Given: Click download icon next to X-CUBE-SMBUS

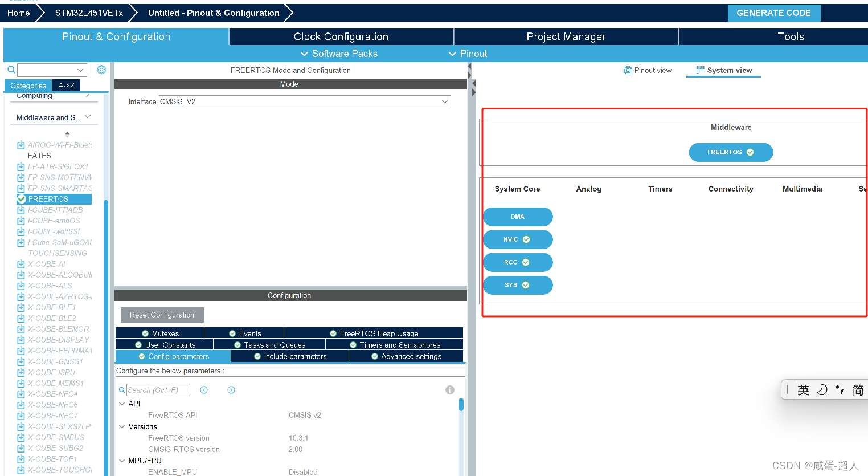Looking at the screenshot, I should click(21, 437).
